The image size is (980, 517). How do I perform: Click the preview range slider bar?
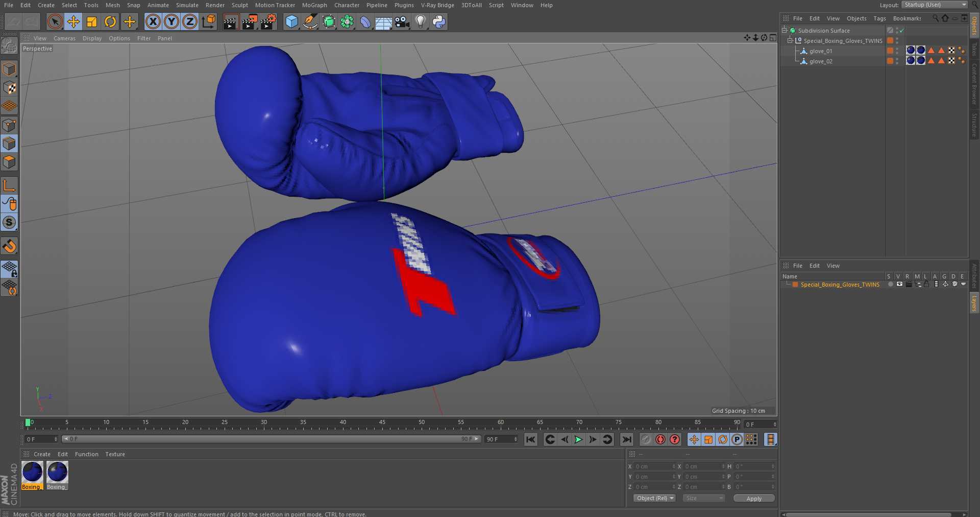click(271, 439)
